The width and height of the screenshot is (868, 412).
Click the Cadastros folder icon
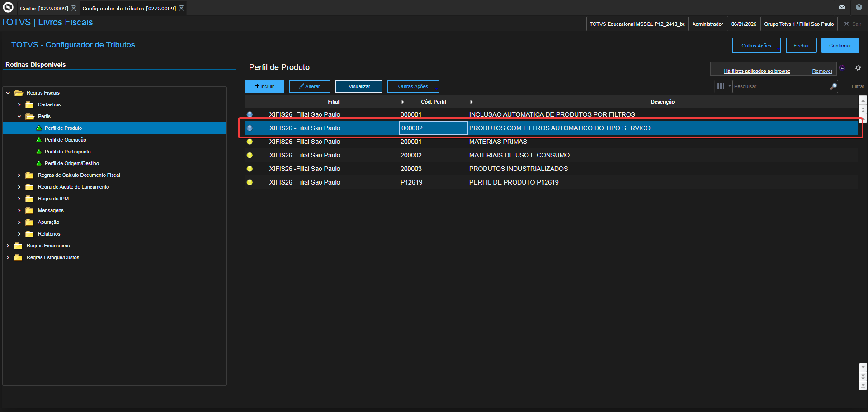pyautogui.click(x=30, y=104)
